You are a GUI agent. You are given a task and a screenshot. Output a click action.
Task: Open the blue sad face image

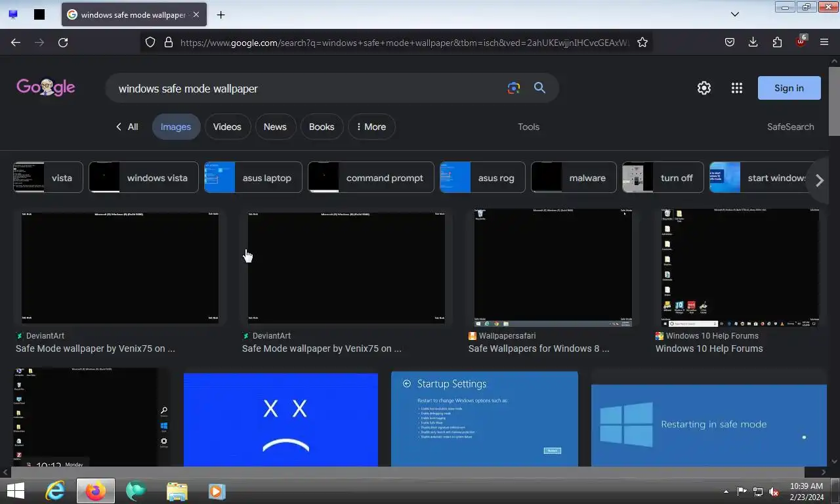click(x=281, y=419)
